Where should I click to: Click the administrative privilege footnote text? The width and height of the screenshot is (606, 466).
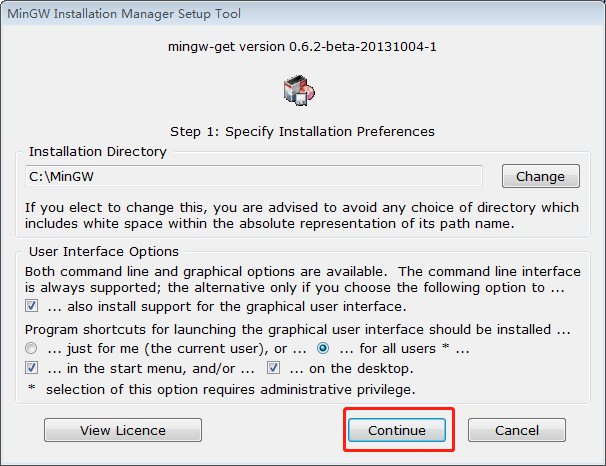click(220, 388)
